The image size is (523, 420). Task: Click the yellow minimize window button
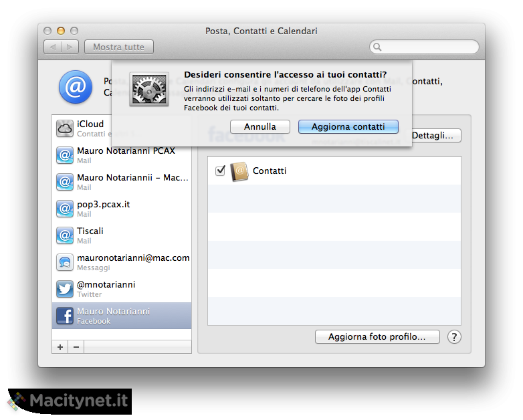(x=61, y=31)
